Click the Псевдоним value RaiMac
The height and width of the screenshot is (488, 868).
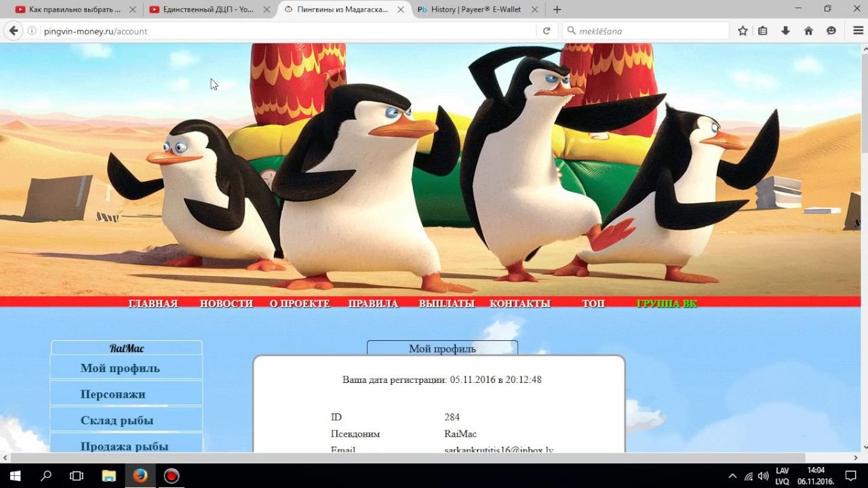460,434
